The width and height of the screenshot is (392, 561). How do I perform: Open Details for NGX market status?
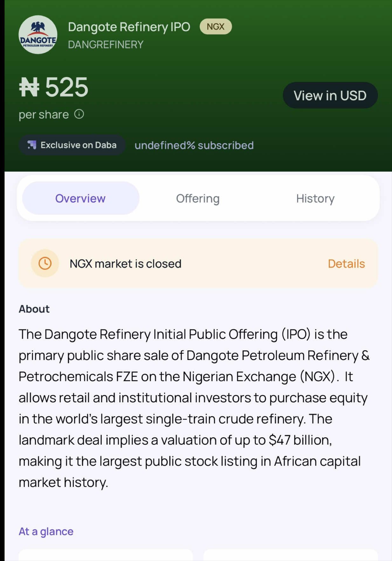[x=346, y=264]
